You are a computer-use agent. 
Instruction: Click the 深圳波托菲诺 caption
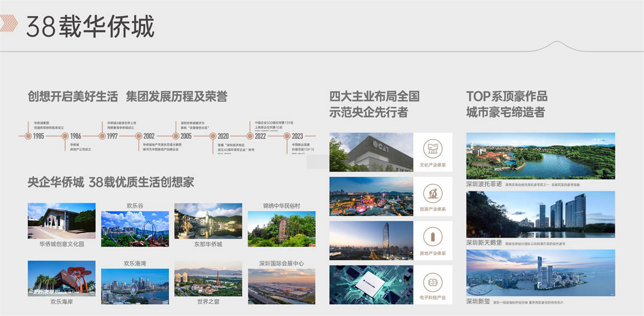pyautogui.click(x=484, y=184)
